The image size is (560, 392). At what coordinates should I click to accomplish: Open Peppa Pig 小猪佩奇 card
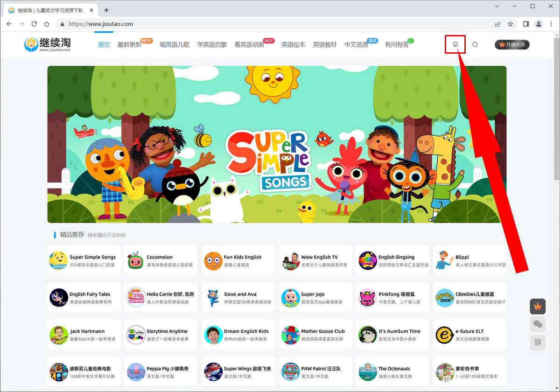click(161, 372)
